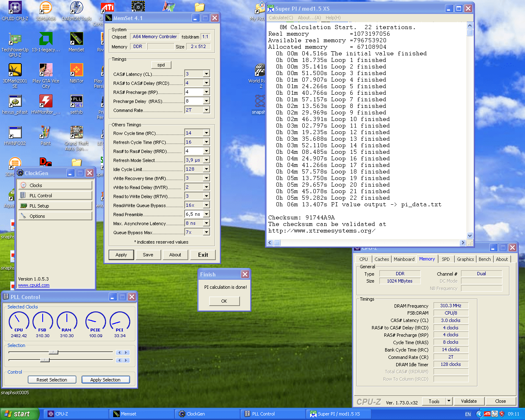Expand Read Preamble dropdown
The height and width of the screenshot is (420, 525).
[206, 214]
